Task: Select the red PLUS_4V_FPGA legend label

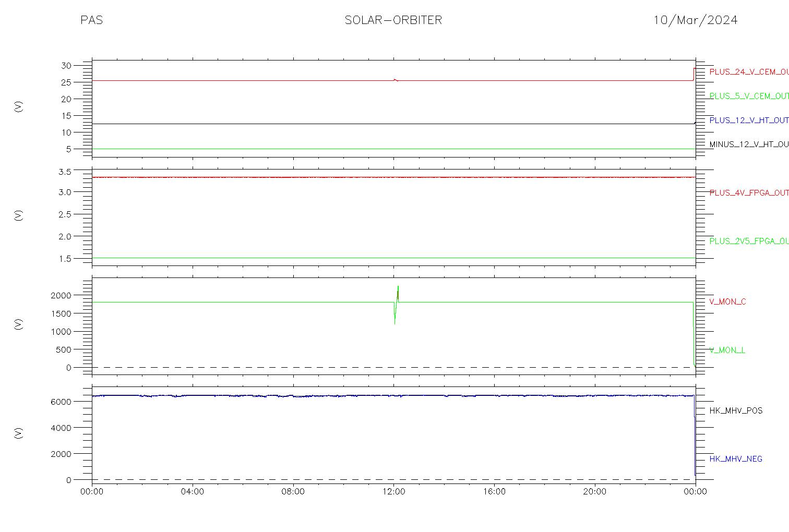Action: pyautogui.click(x=749, y=193)
